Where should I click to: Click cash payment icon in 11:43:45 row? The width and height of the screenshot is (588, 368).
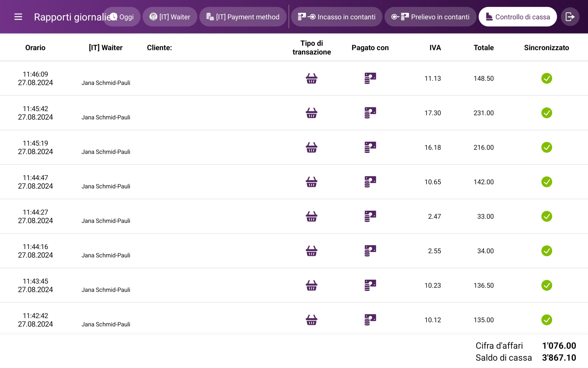pos(370,286)
